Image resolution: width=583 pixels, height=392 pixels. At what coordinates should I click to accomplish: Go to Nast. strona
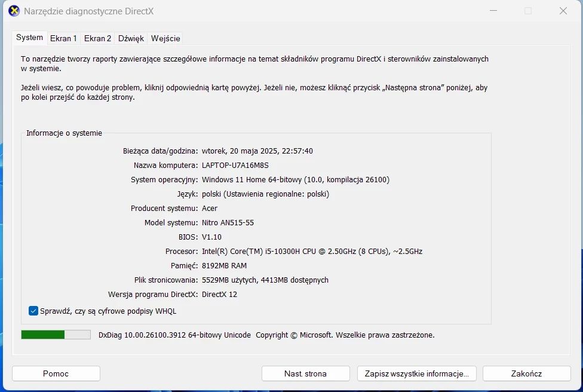click(306, 373)
